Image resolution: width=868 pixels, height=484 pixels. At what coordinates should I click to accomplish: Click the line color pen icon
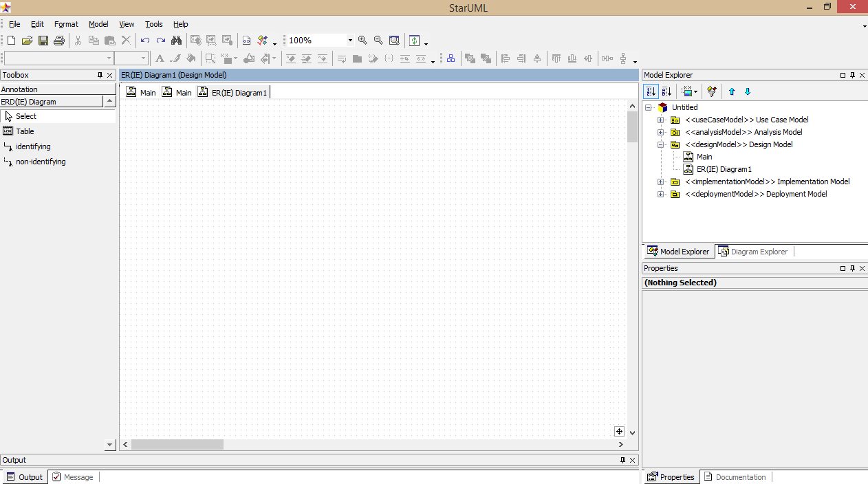pyautogui.click(x=175, y=59)
